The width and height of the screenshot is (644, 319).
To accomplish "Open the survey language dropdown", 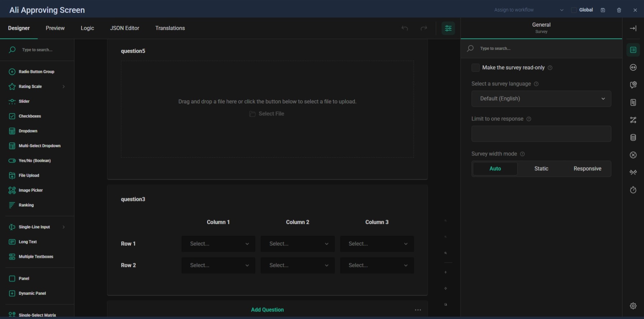I will click(541, 99).
